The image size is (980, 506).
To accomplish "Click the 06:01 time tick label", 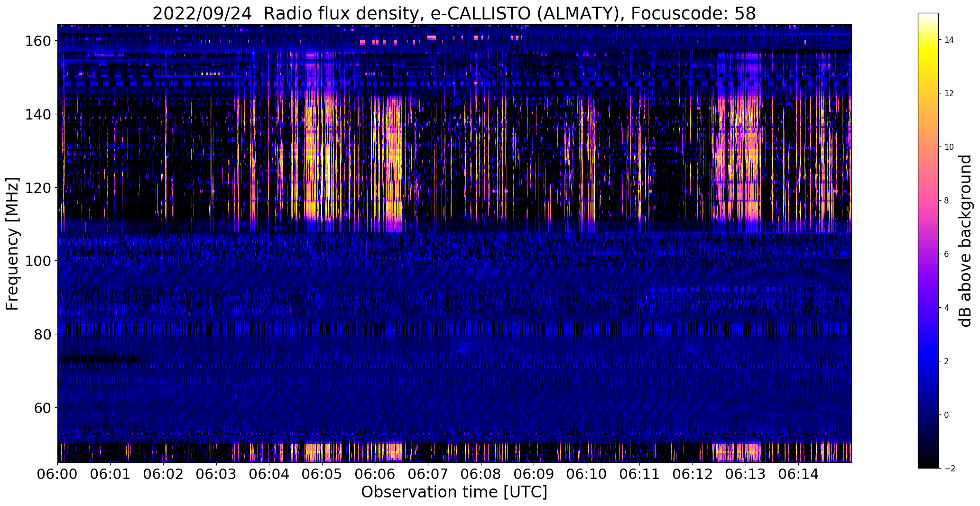I will [x=111, y=473].
